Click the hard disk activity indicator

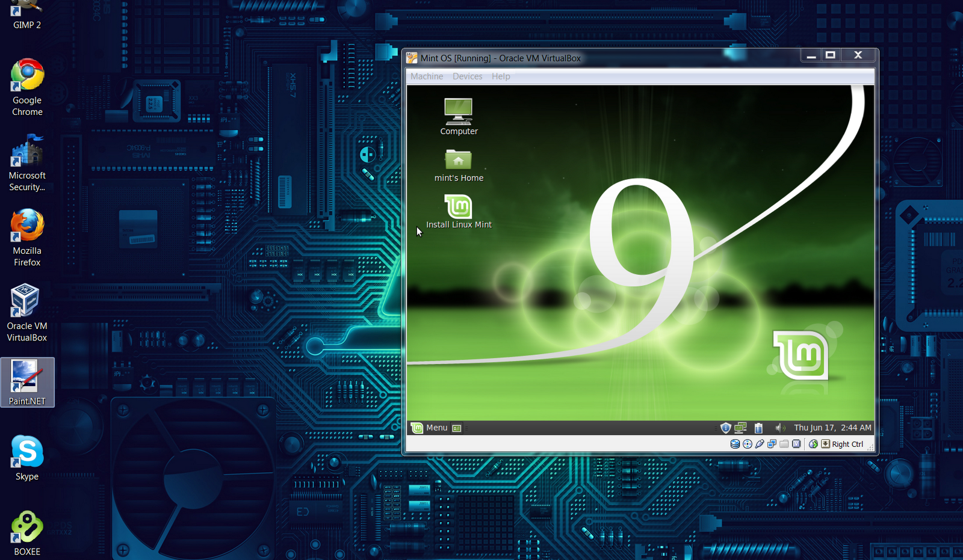[x=735, y=444]
